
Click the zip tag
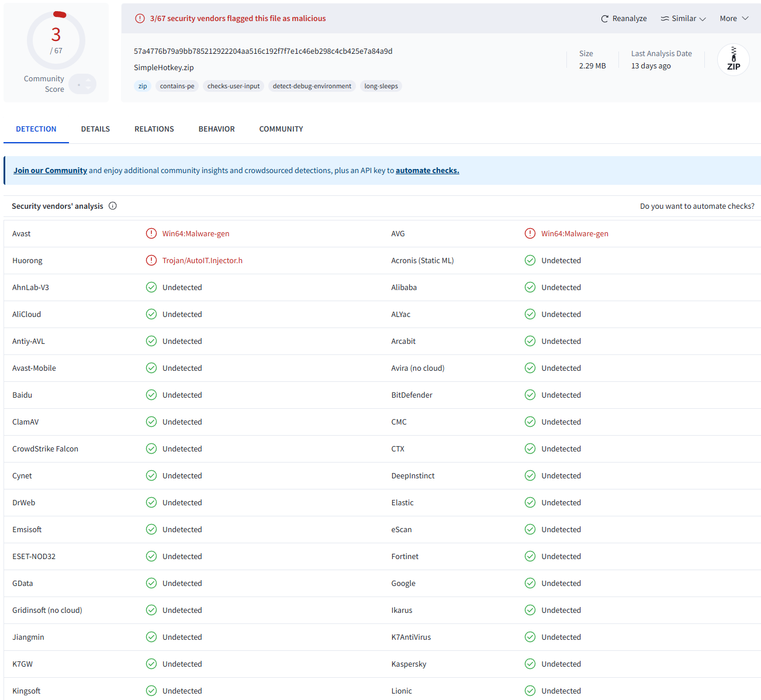[x=143, y=86]
